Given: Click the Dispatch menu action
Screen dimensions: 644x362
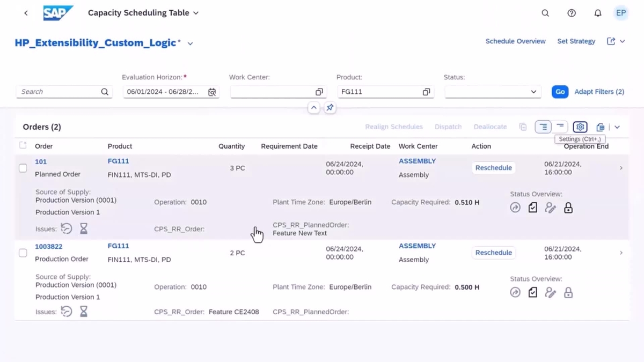Looking at the screenshot, I should click(x=448, y=127).
